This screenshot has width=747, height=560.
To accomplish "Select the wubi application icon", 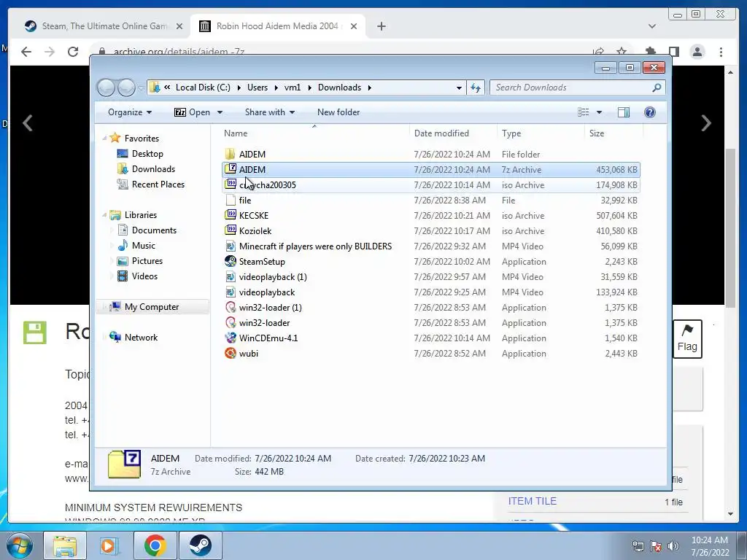I will 231,353.
